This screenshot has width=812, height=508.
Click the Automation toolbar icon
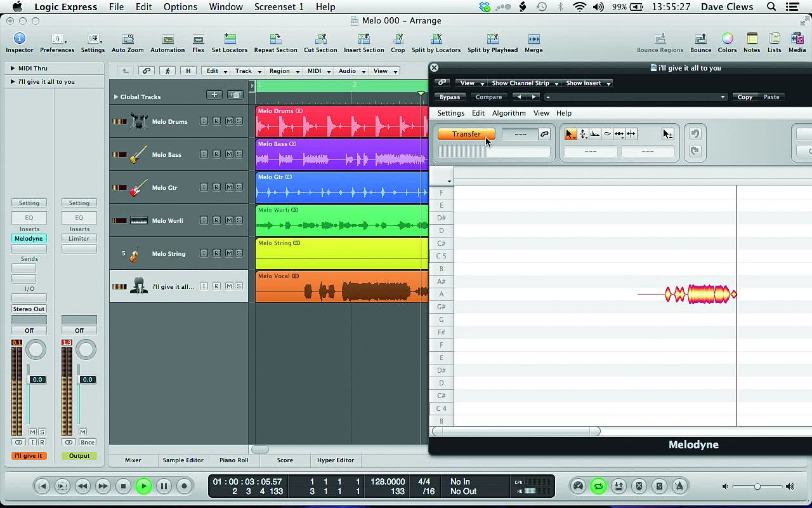pyautogui.click(x=167, y=39)
